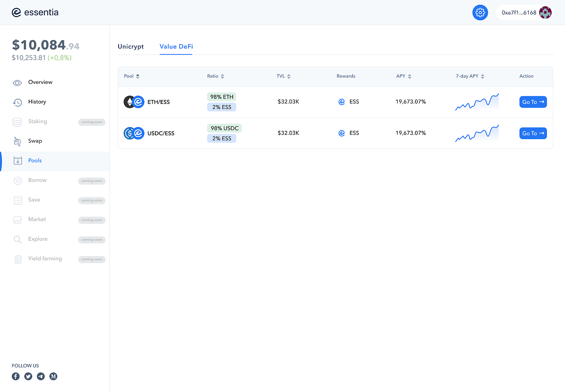The width and height of the screenshot is (565, 392).
Task: Click the Borrow sidebar label
Action: point(38,180)
